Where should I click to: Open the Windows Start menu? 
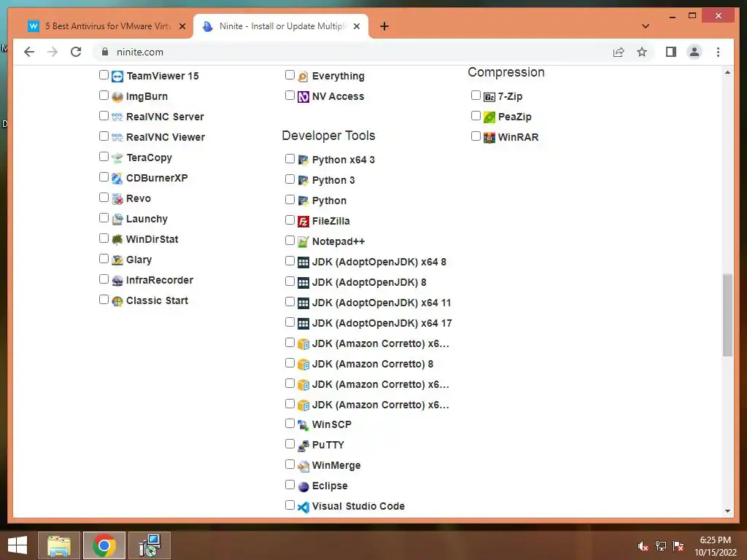tap(18, 545)
